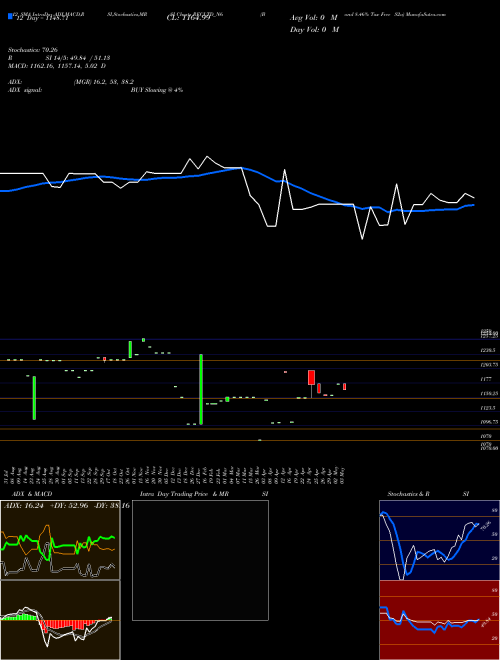
Task: Open the red RSI chart panel
Action: point(439,620)
